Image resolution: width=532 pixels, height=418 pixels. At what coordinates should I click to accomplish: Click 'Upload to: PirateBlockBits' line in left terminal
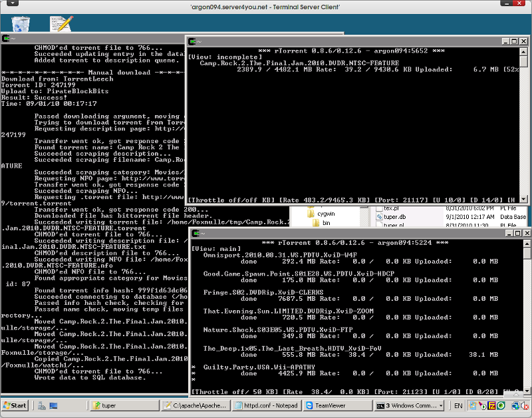click(x=55, y=91)
